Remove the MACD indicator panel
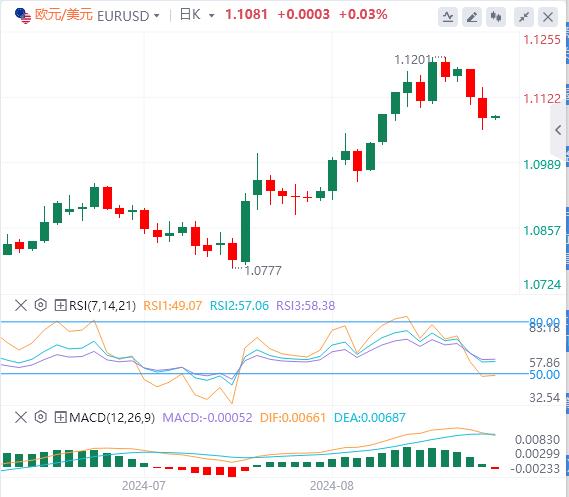Image resolution: width=569 pixels, height=497 pixels. 21,417
